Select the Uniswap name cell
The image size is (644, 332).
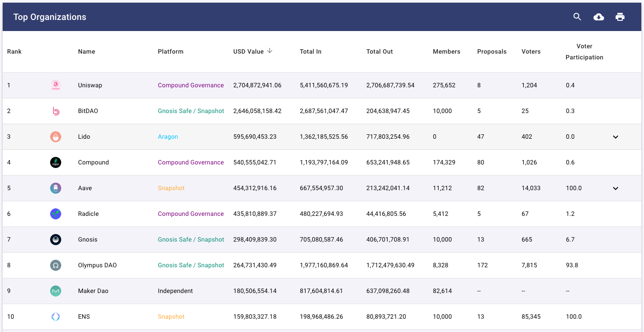(90, 85)
